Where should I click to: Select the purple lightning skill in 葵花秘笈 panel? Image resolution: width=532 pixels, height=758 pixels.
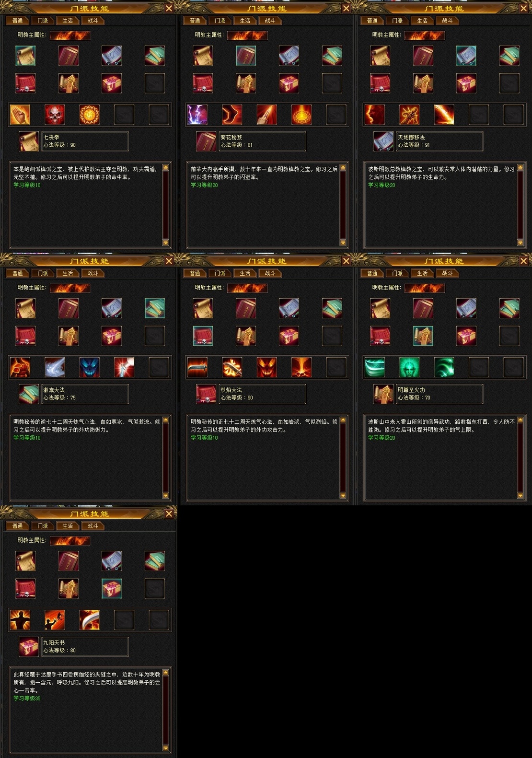pyautogui.click(x=197, y=115)
